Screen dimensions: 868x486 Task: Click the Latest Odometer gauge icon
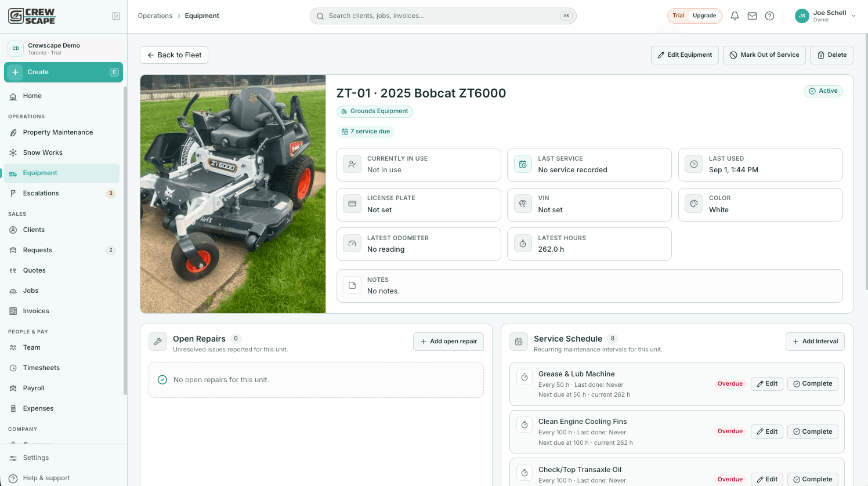352,244
